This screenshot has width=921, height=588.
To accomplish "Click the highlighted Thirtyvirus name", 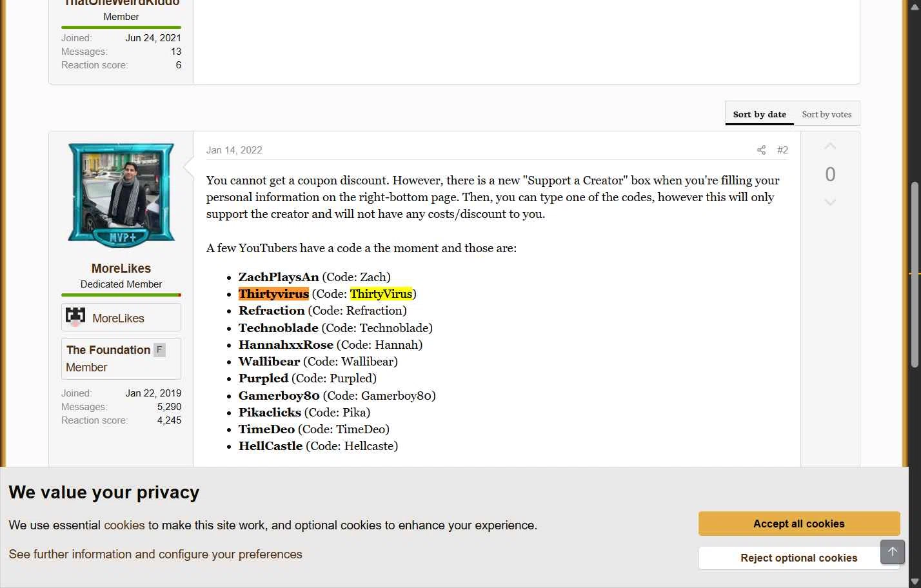I will 273,294.
